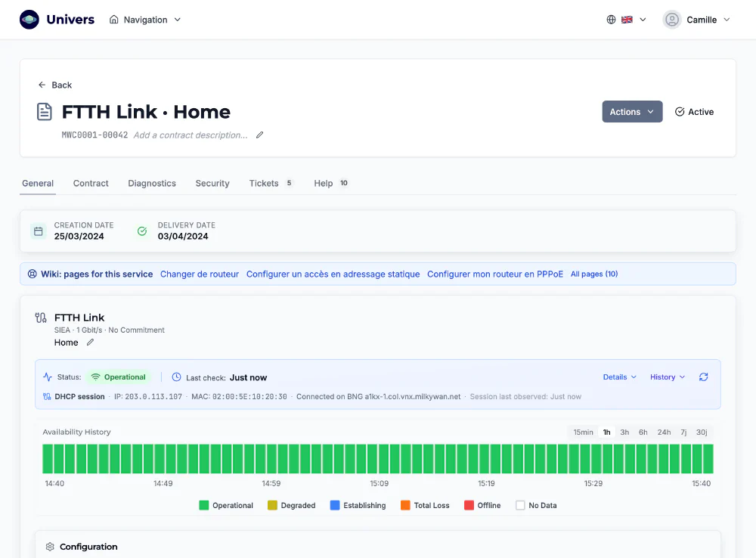Refresh the link status
Screen dimensions: 756x558
pos(703,377)
